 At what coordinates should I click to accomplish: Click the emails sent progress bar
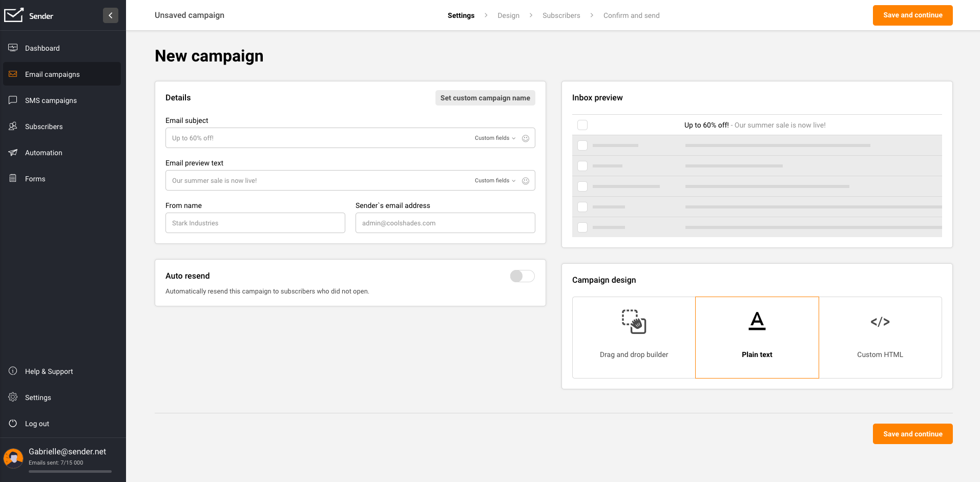(x=70, y=471)
